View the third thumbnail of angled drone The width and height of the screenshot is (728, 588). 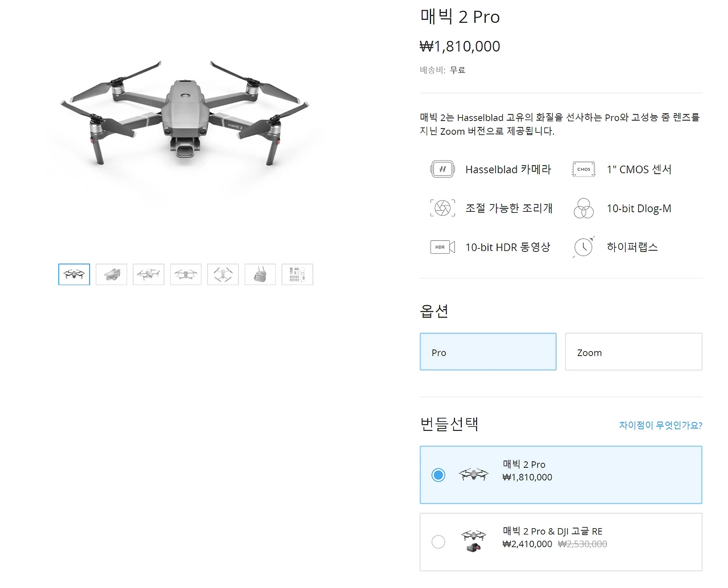tap(148, 274)
